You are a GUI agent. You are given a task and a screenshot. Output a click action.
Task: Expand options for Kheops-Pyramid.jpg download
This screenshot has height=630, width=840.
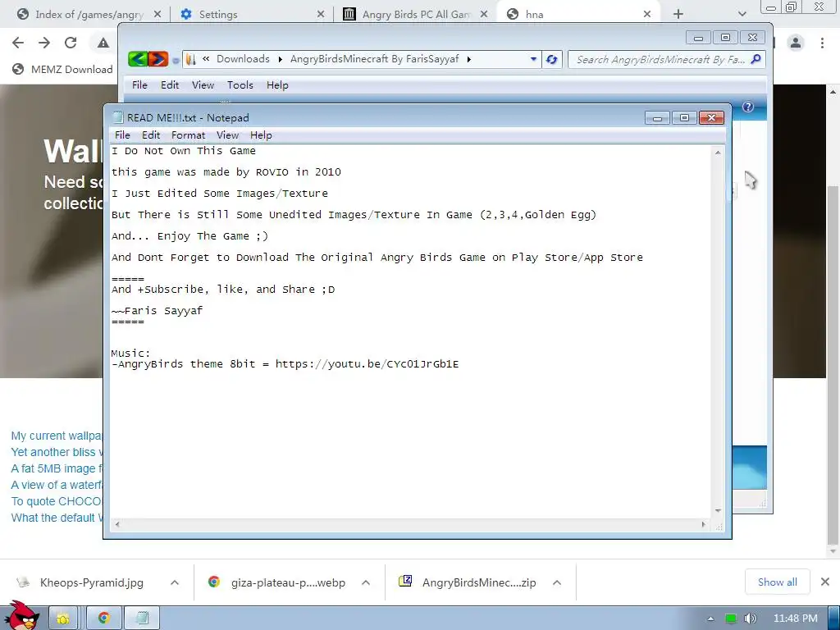tap(175, 582)
